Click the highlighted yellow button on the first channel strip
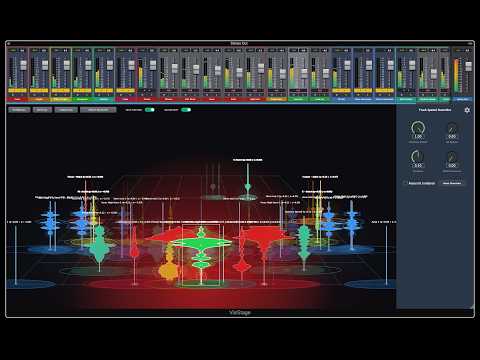Image resolution: width=480 pixels, height=360 pixels. (17, 90)
